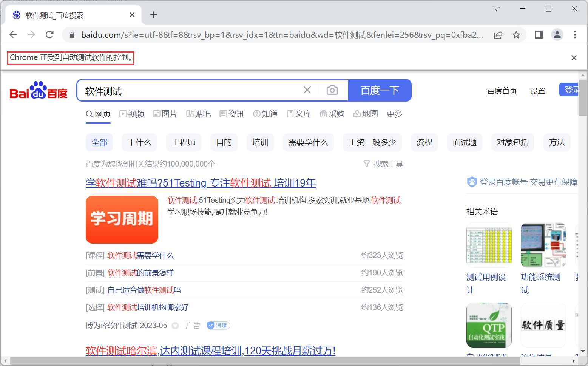Image resolution: width=588 pixels, height=366 pixels.
Task: Click the vertical scrollbar thumb
Action: 583,97
